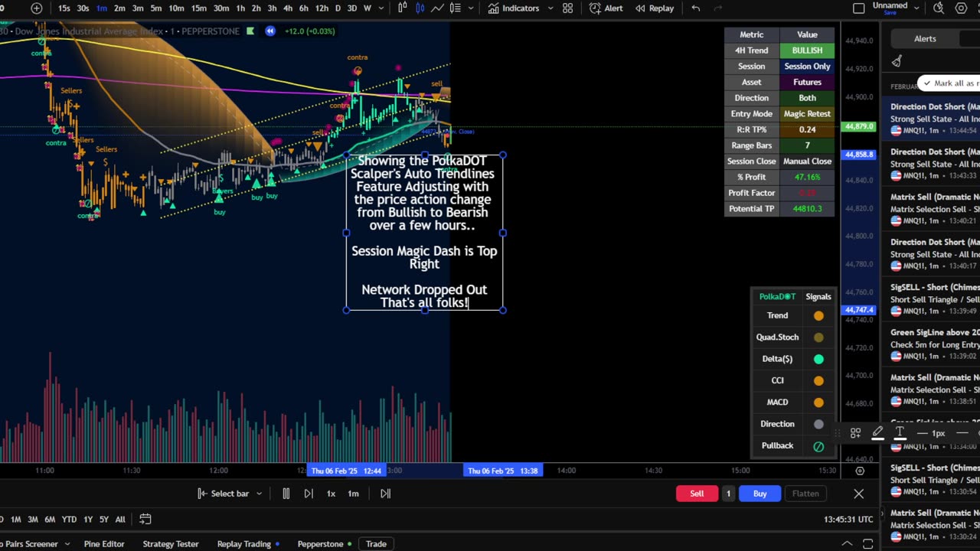This screenshot has height=551, width=980.
Task: Collapse the bottom panel chevron
Action: pyautogui.click(x=847, y=544)
